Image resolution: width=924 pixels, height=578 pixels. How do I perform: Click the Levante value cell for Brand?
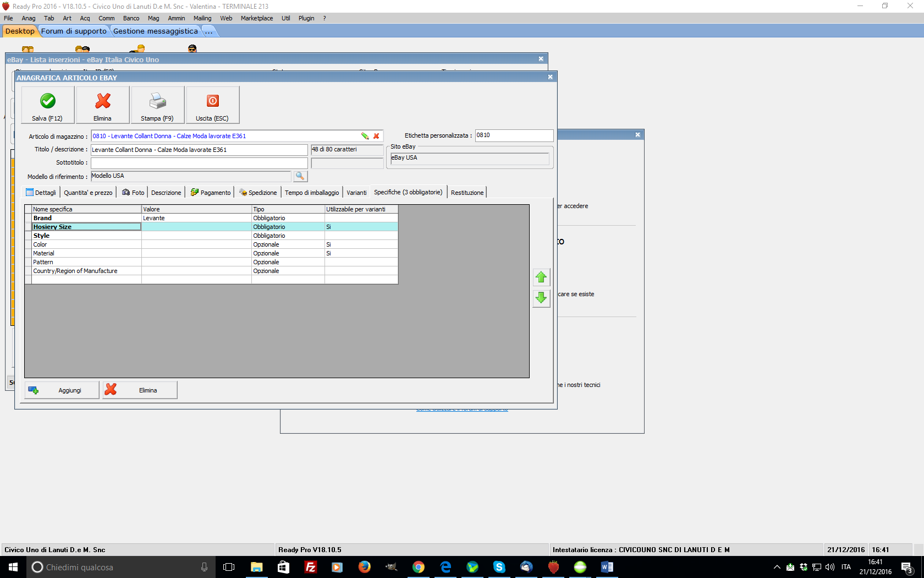coord(196,218)
